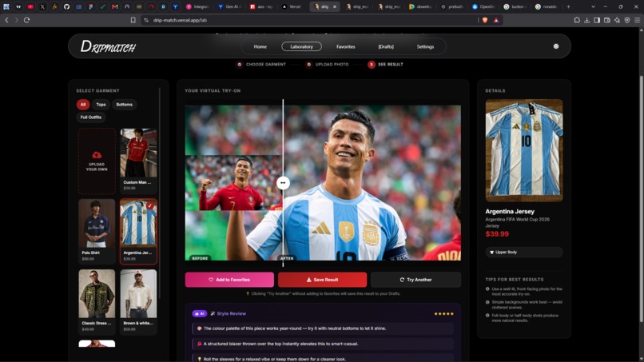Viewport: 644px width, 362px height.
Task: Switch to the Gen AI browser tab
Action: pyautogui.click(x=229, y=6)
